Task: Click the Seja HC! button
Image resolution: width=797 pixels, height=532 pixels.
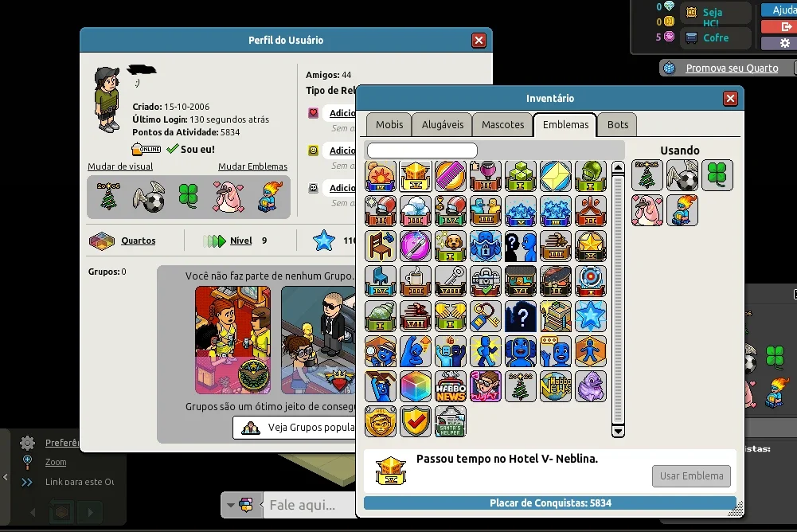Action: (x=716, y=14)
